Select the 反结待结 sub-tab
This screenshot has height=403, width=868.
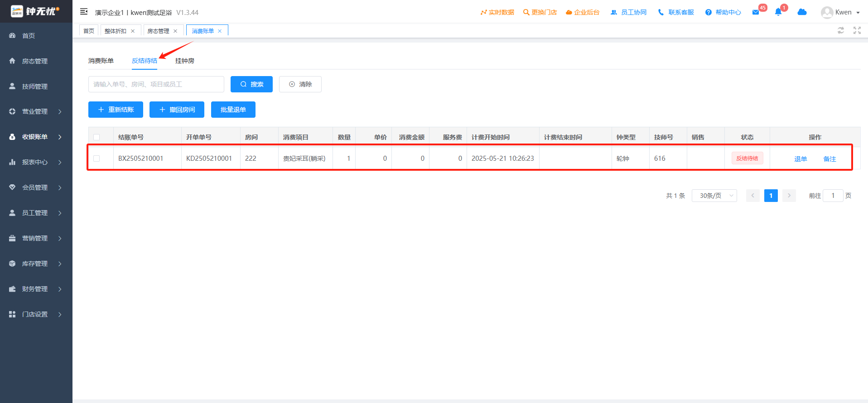click(145, 61)
